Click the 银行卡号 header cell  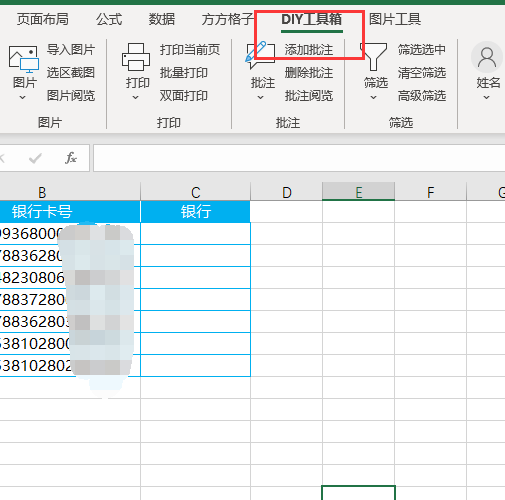point(70,212)
